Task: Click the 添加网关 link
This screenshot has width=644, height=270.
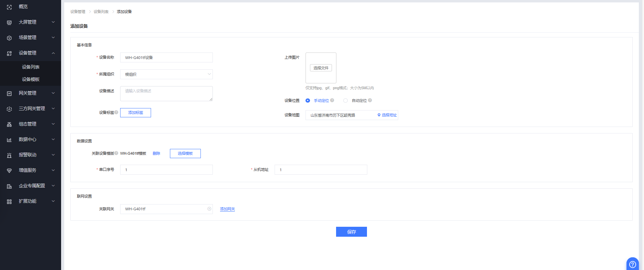Action: [x=227, y=209]
